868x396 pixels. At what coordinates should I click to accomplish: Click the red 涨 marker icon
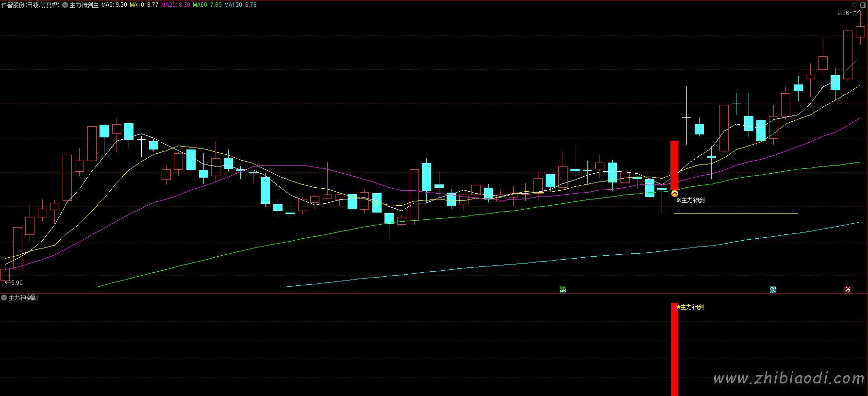point(847,290)
